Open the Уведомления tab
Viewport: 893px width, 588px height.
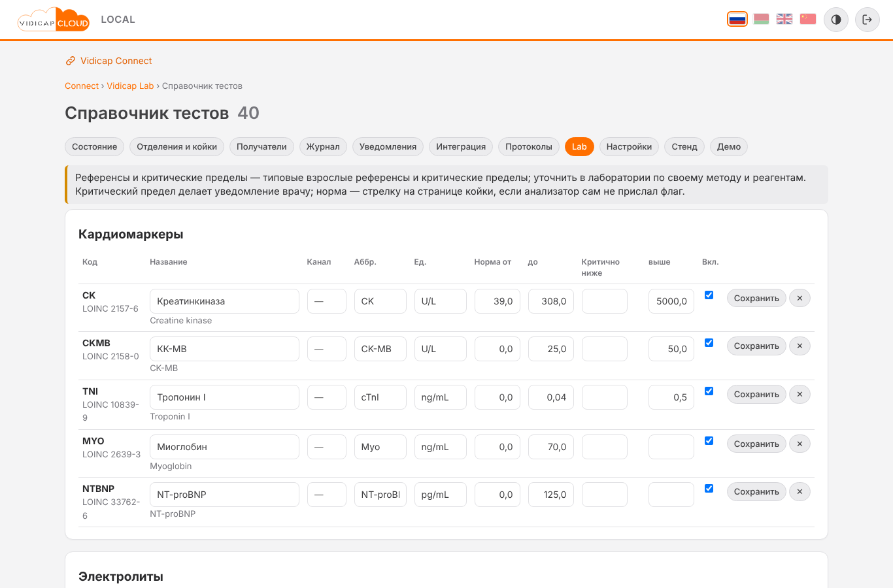(388, 146)
